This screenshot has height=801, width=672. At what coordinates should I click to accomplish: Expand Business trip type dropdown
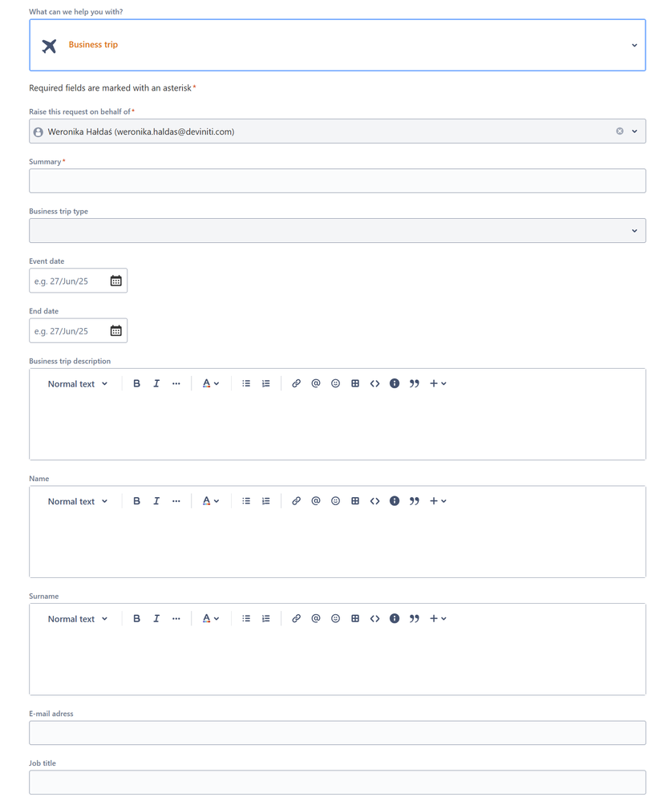[338, 230]
